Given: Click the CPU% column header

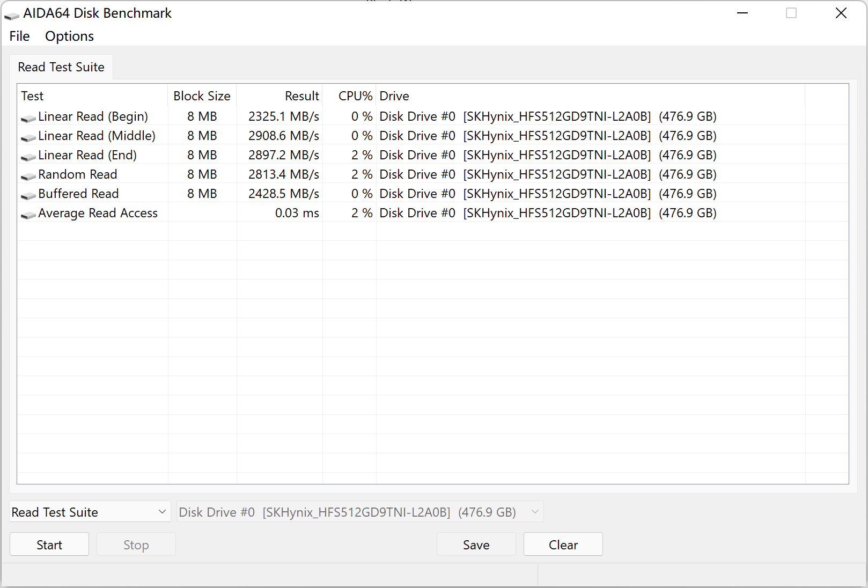Looking at the screenshot, I should tap(349, 96).
